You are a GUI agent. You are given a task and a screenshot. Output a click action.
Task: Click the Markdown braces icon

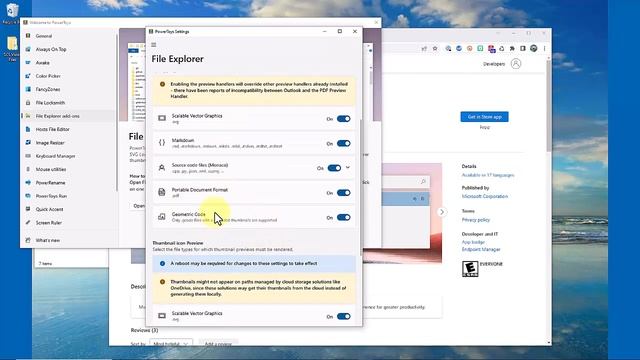162,143
